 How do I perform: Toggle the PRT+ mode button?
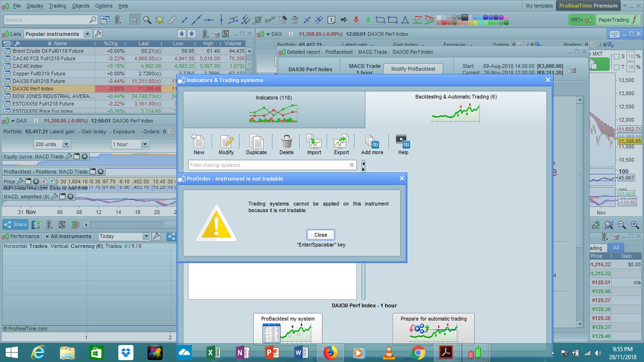click(582, 20)
